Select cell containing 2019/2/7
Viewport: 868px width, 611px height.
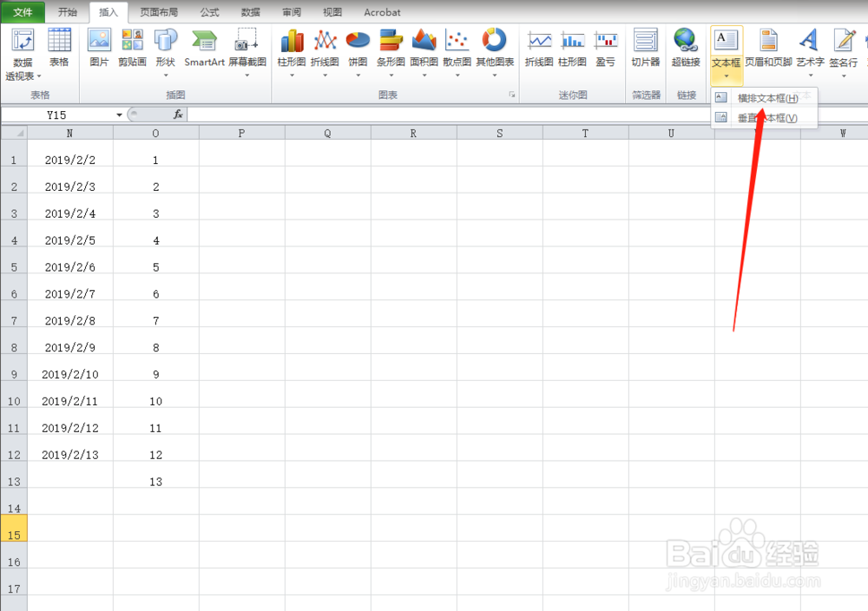tap(70, 287)
